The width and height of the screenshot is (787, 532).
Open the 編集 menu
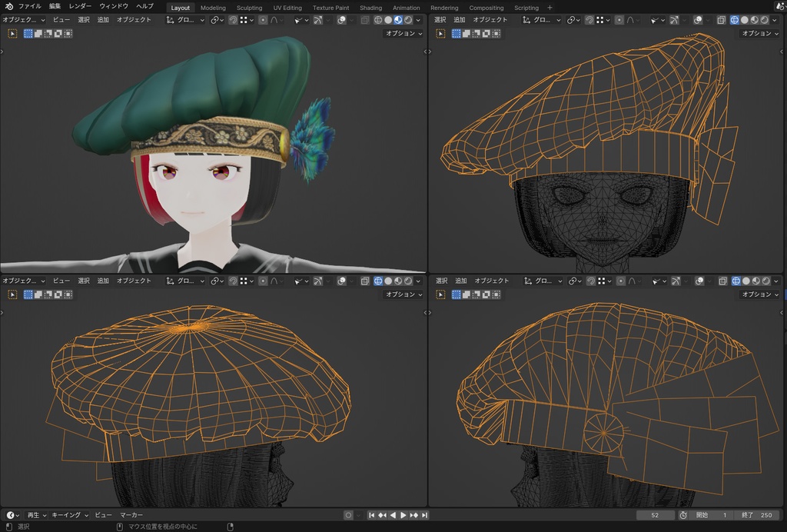click(x=55, y=6)
